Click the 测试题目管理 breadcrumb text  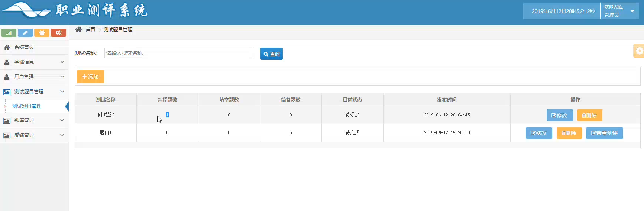118,29
